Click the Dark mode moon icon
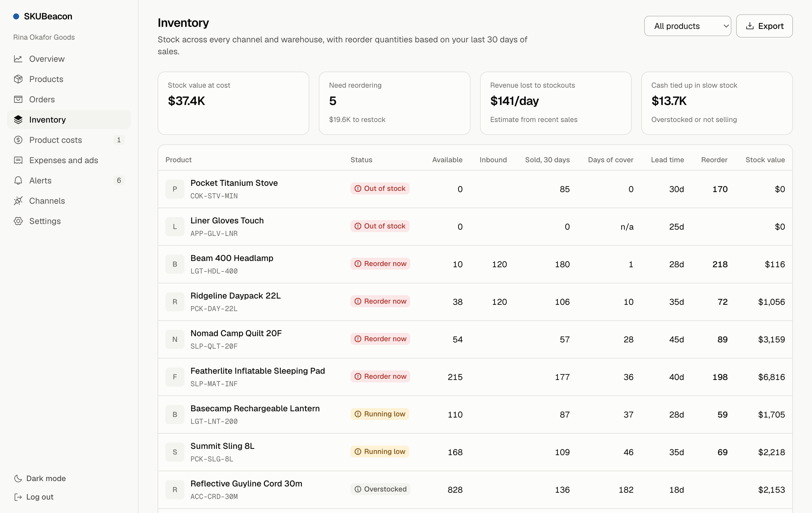812x513 pixels. pos(18,478)
